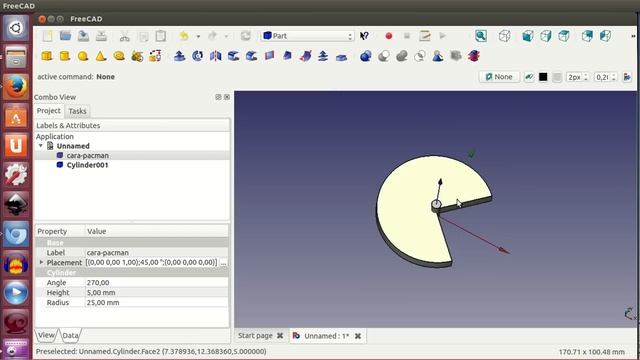Screen dimensions: 640x360
Task: Create a Torus primitive
Action: pyautogui.click(x=119, y=56)
